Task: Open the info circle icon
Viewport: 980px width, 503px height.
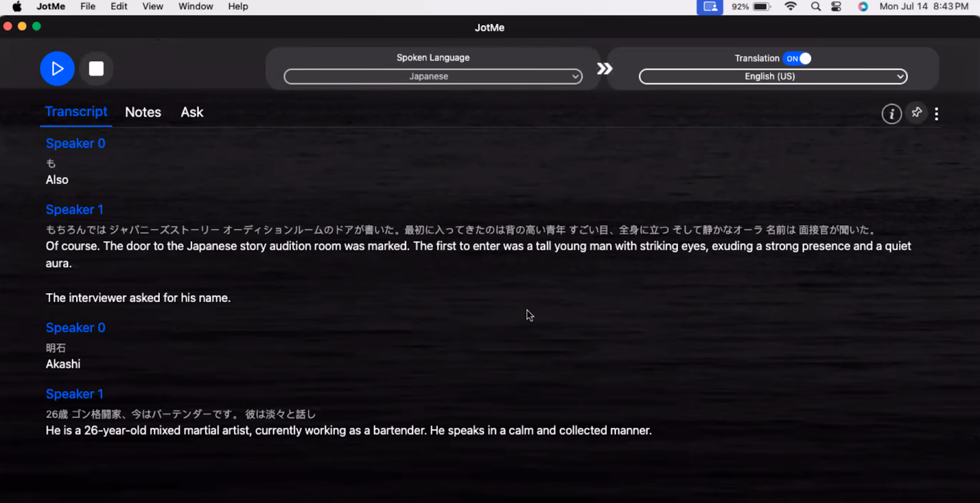Action: point(891,113)
